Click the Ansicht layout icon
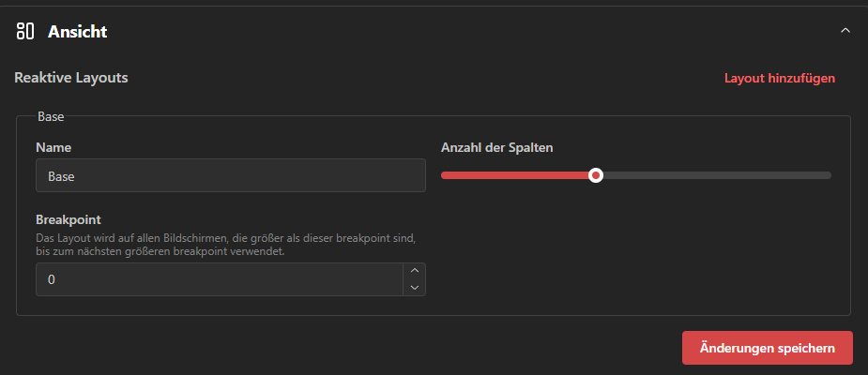The image size is (868, 375). coord(25,32)
